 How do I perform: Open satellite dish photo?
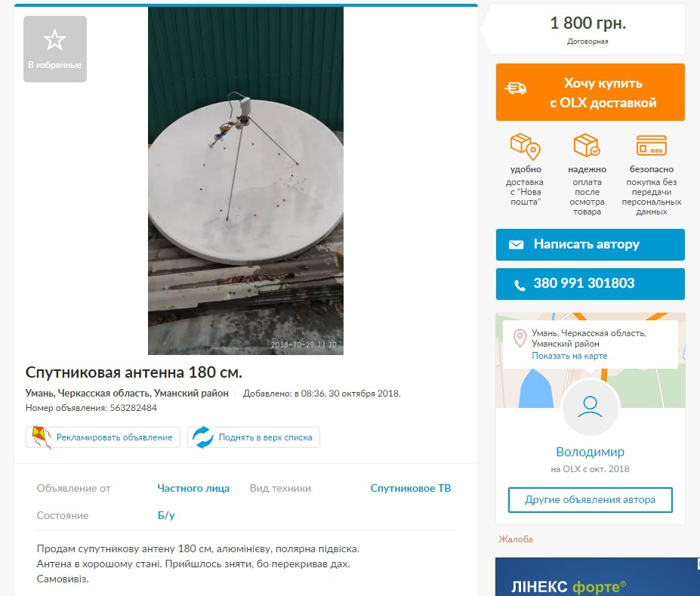click(245, 181)
